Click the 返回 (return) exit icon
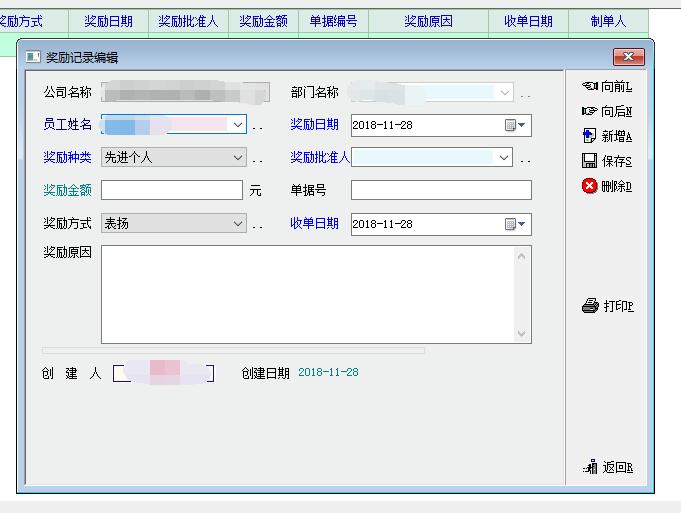 tap(607, 467)
